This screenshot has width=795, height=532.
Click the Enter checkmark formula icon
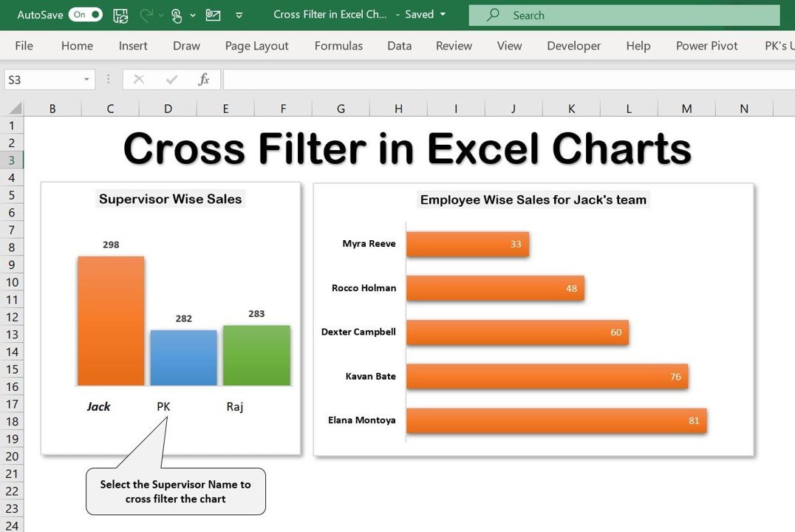(x=172, y=80)
